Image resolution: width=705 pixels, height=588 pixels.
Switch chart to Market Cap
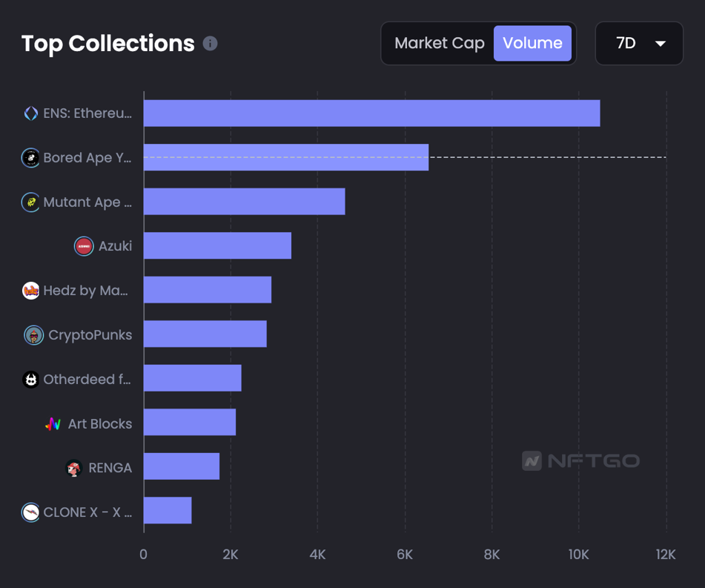439,44
